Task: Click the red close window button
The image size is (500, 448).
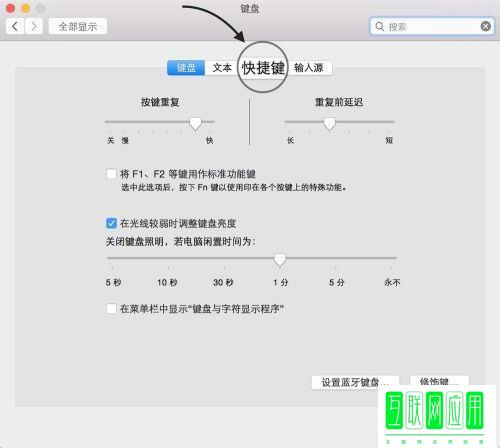Action: click(x=11, y=8)
